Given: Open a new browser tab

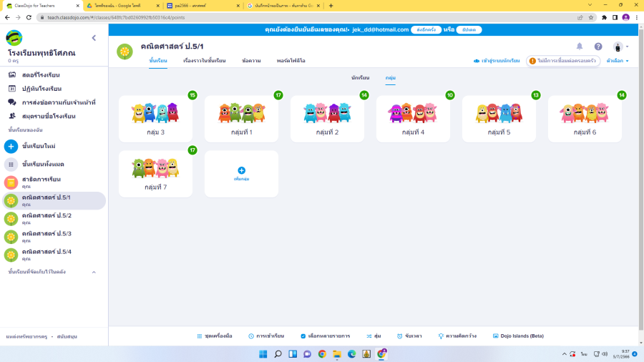Looking at the screenshot, I should coord(331,6).
